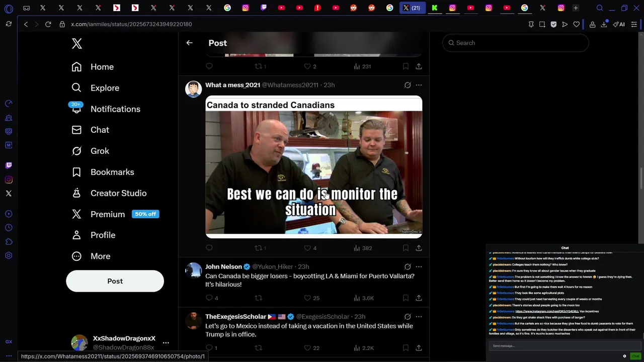Like the top post with 2 likes

[x=310, y=66]
